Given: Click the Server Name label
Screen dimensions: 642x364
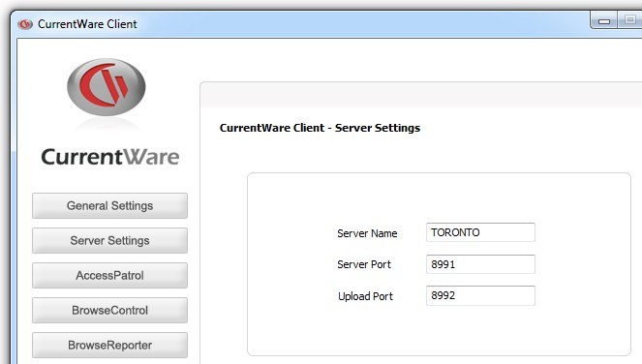Looking at the screenshot, I should pos(367,233).
